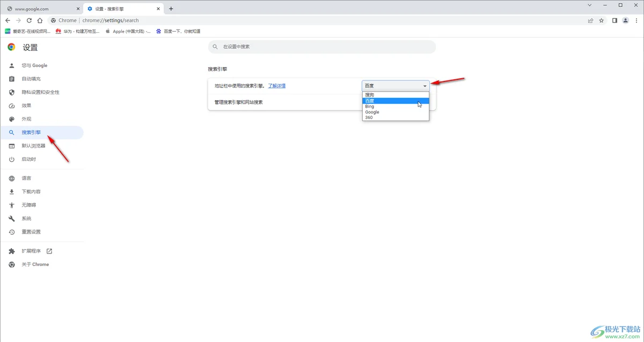This screenshot has width=644, height=342.
Task: Open the Chrome user profile avatar icon
Action: (x=625, y=20)
